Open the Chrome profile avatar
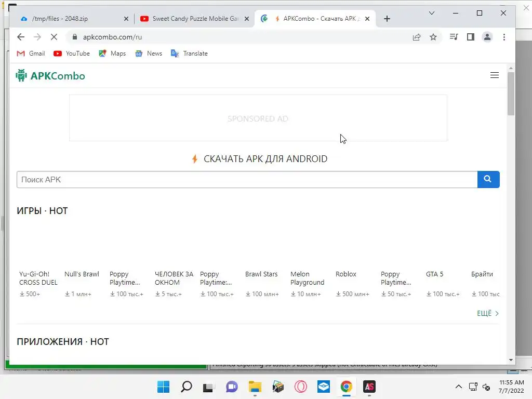Screen dimensions: 532x399 [487, 37]
